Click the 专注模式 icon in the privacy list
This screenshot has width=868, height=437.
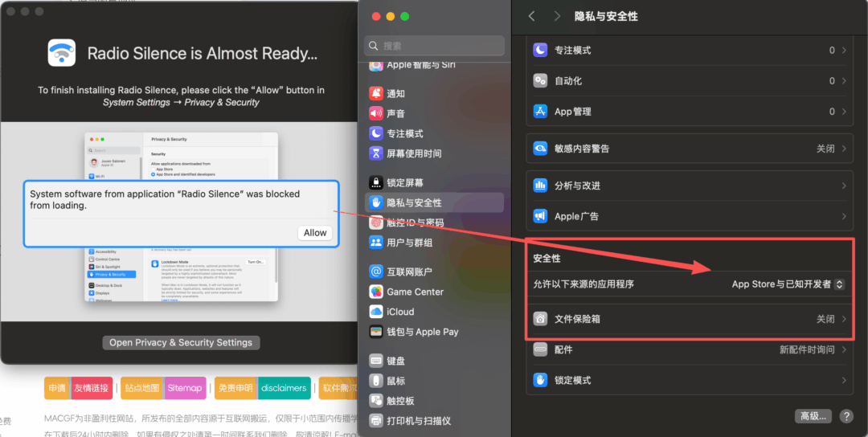pyautogui.click(x=540, y=50)
